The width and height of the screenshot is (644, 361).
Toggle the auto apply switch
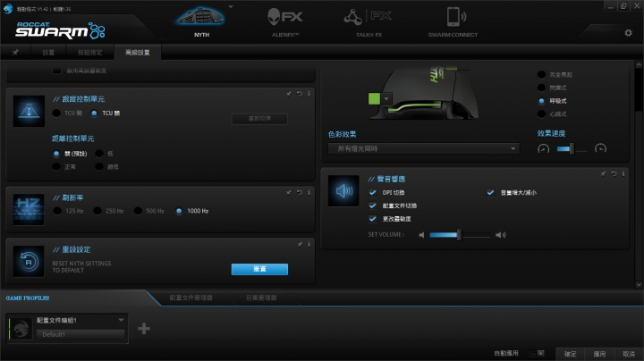538,353
